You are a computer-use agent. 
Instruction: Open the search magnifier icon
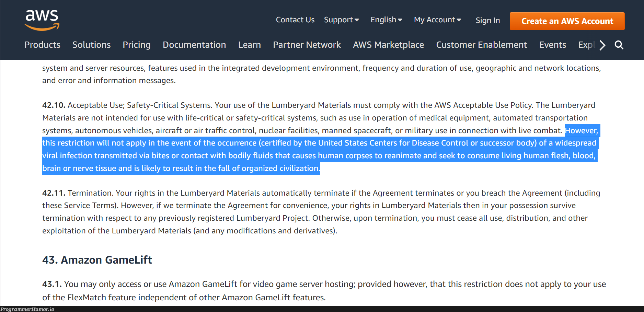click(x=619, y=45)
